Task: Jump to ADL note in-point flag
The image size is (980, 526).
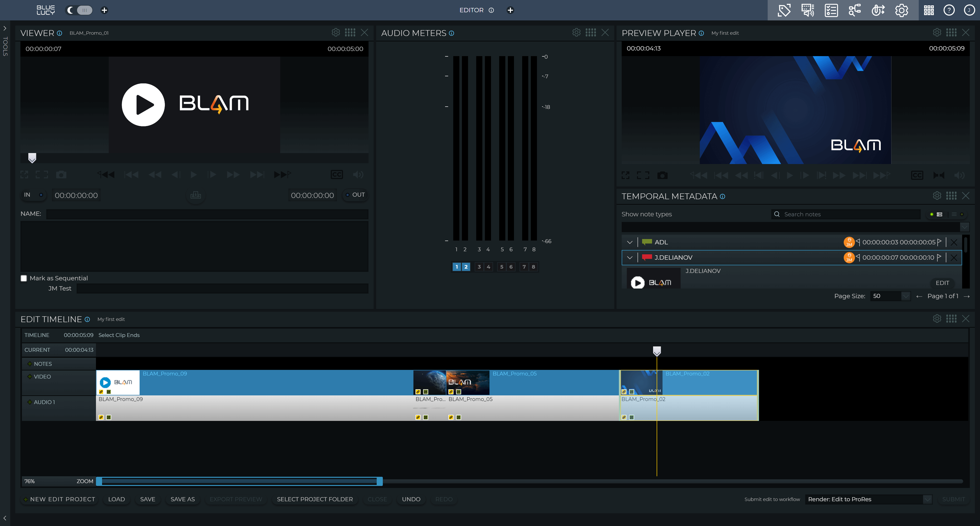Action: [x=858, y=242]
